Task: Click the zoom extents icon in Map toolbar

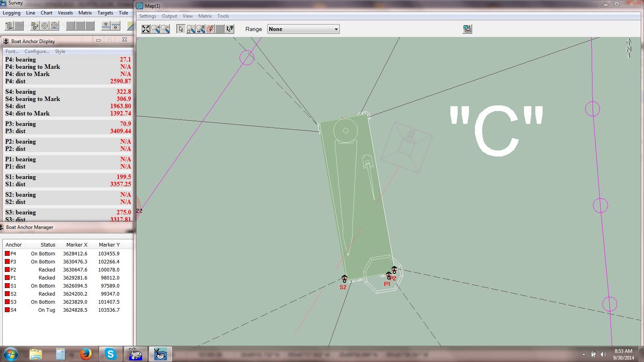Action: pyautogui.click(x=146, y=29)
